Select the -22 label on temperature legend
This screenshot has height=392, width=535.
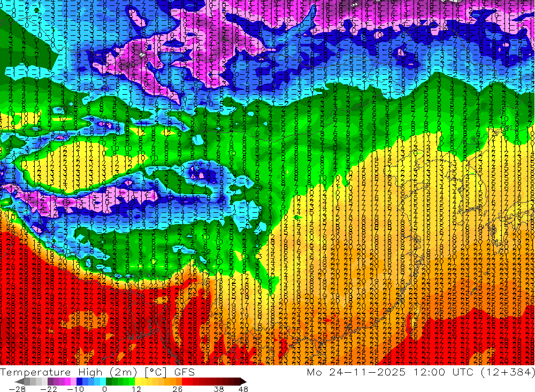coord(49,389)
